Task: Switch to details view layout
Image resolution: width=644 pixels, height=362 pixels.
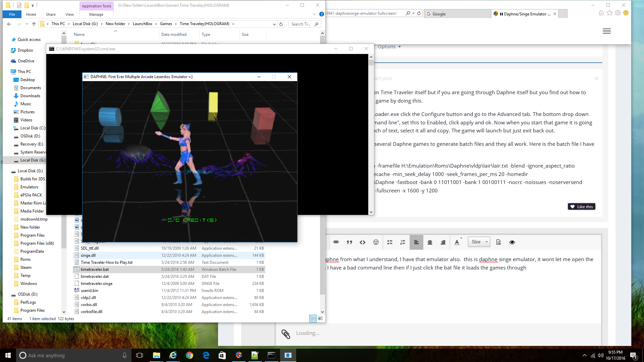Action: point(313,318)
